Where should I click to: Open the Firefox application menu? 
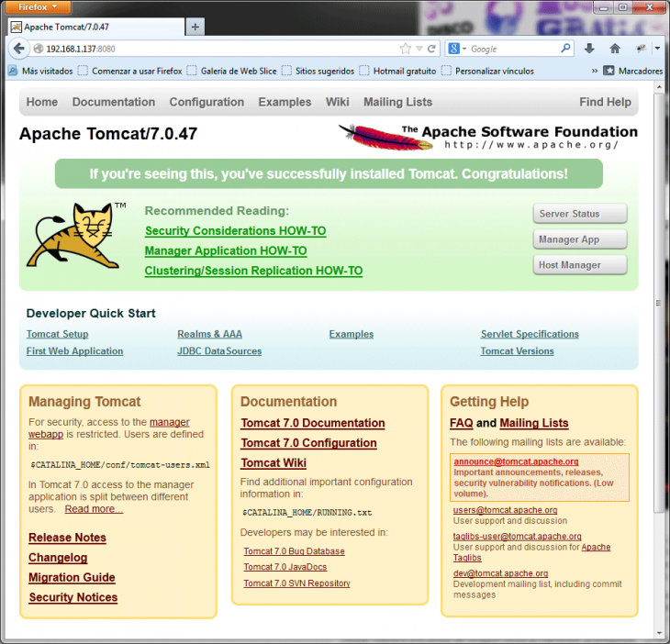tap(38, 6)
